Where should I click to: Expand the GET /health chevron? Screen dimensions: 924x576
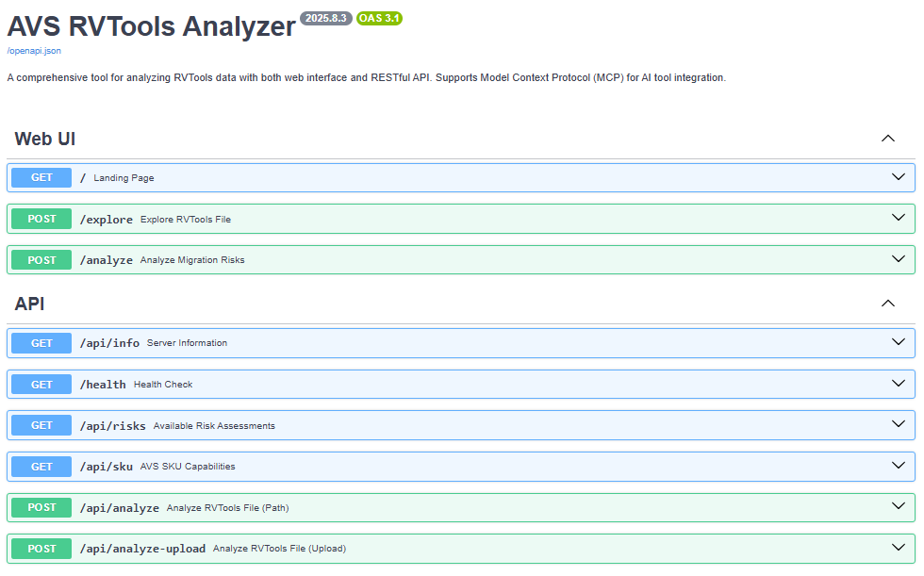tap(898, 384)
